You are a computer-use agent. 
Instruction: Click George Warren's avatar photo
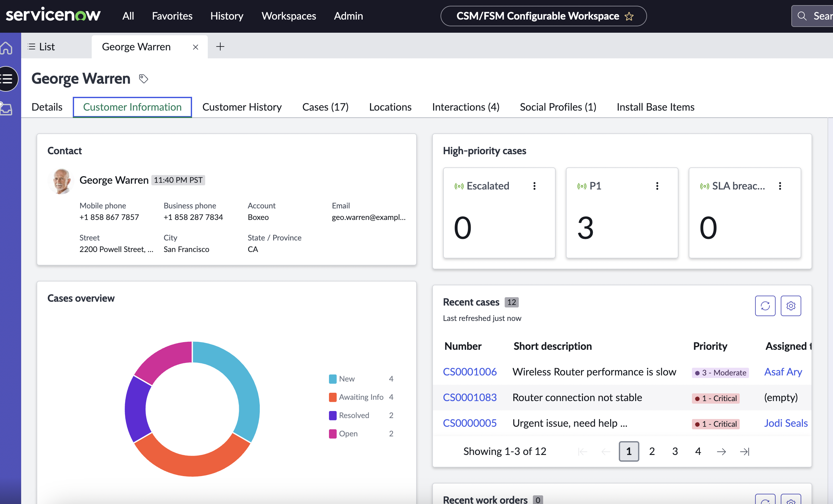pos(61,181)
